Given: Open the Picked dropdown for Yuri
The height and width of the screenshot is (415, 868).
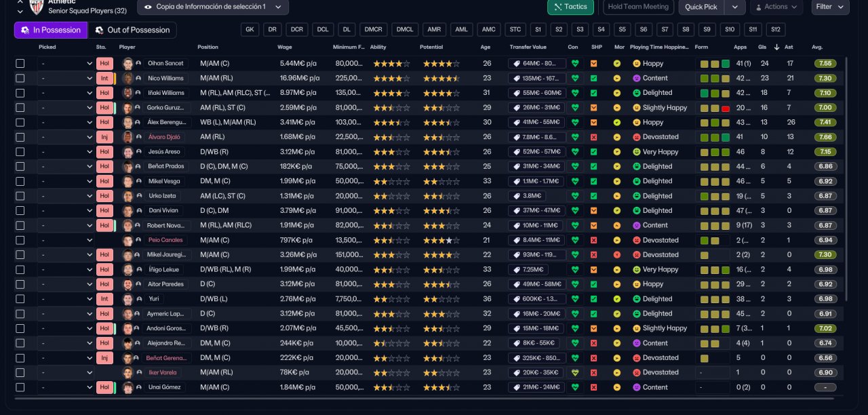Looking at the screenshot, I should tap(66, 299).
